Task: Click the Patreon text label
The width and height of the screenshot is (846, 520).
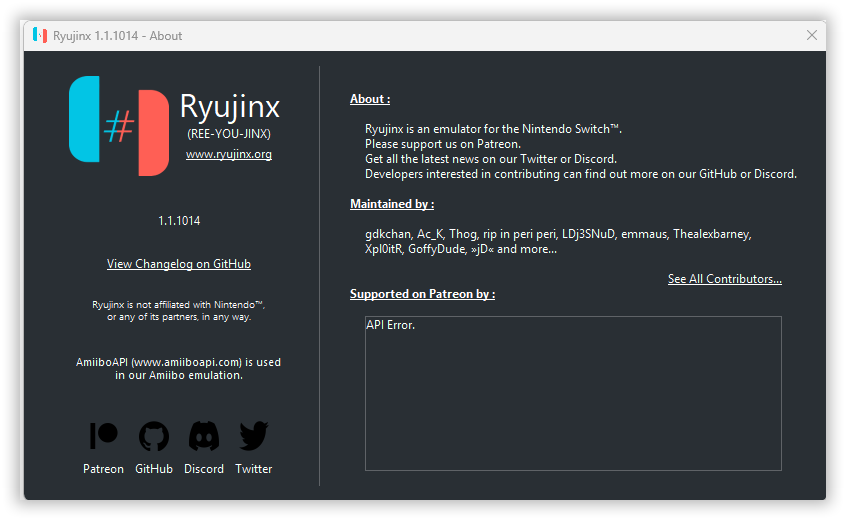Action: (103, 469)
